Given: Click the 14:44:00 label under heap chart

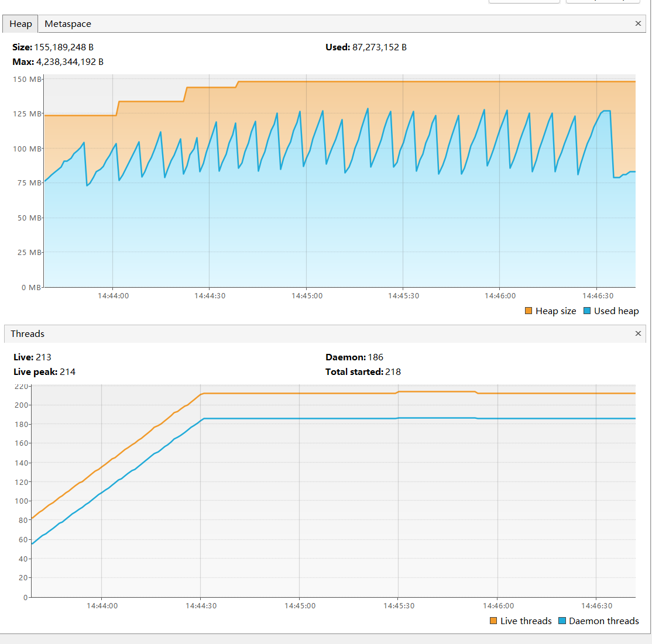Looking at the screenshot, I should 113,296.
